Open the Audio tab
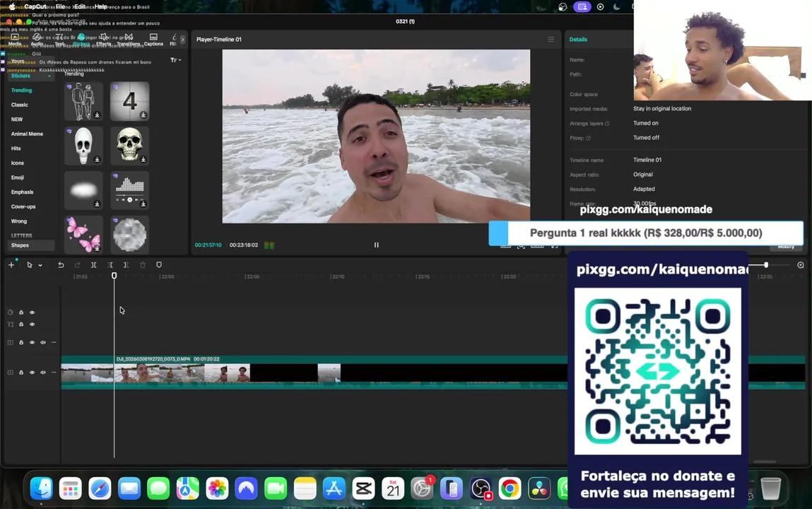This screenshot has width=812, height=509. pyautogui.click(x=37, y=40)
